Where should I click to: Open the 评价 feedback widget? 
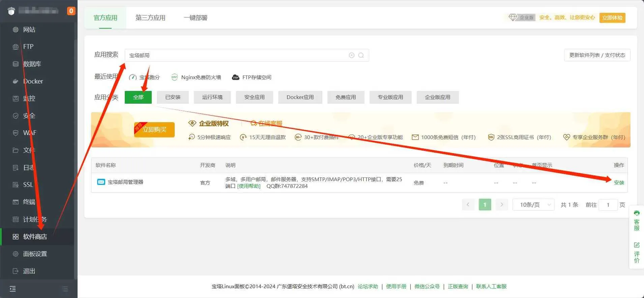click(x=637, y=253)
